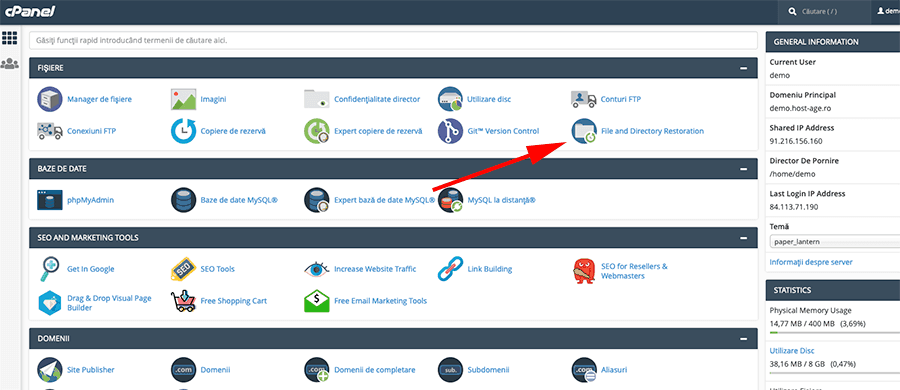Screen dimensions: 900x390
Task: Open Get In Google magnifier icon
Action: (x=50, y=269)
